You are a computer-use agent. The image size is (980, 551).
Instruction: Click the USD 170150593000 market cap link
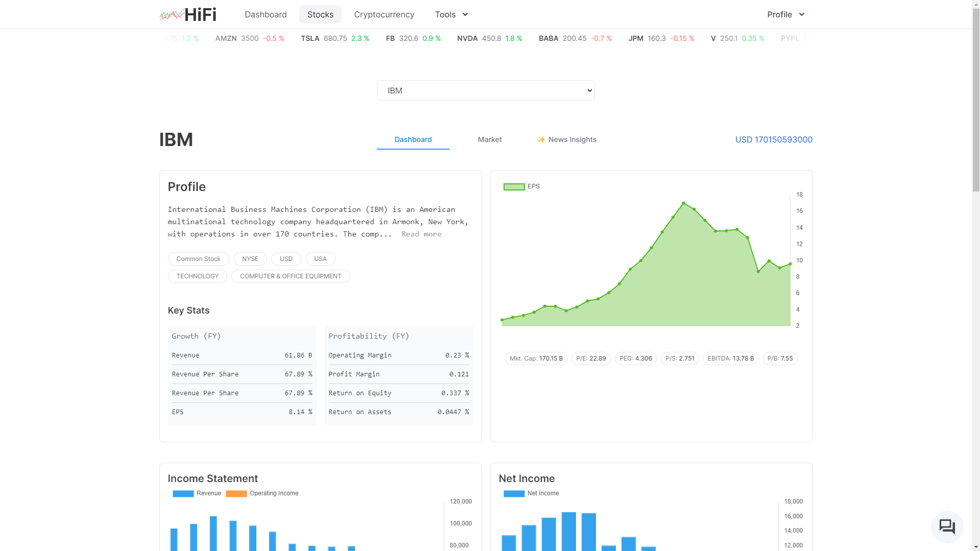[x=774, y=139]
